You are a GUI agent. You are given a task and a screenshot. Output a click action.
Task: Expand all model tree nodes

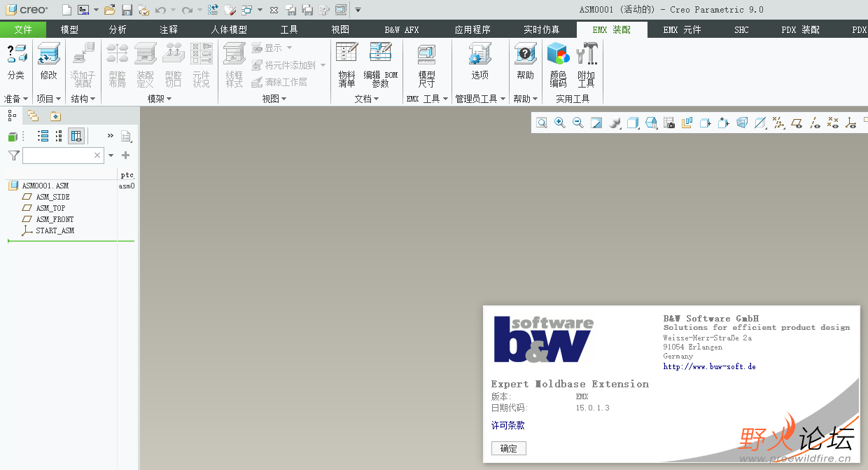click(43, 136)
